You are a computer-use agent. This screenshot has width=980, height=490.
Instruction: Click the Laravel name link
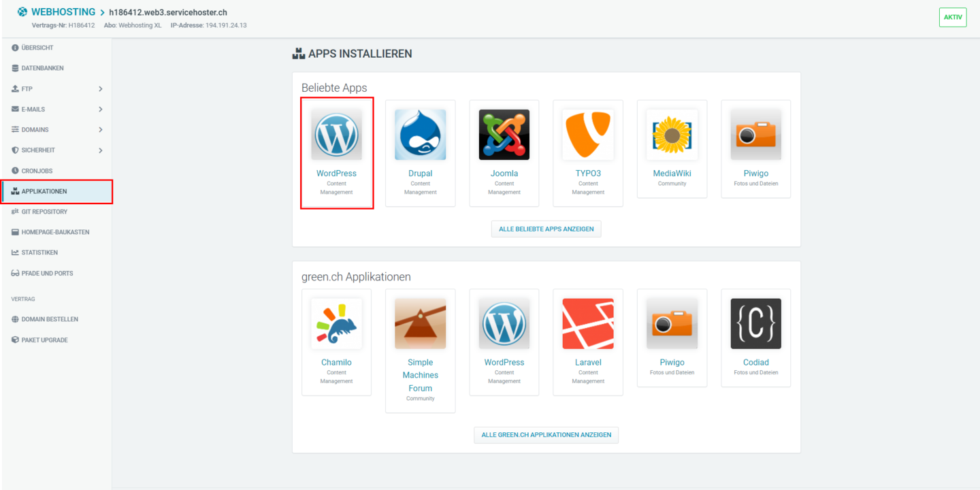click(x=588, y=363)
